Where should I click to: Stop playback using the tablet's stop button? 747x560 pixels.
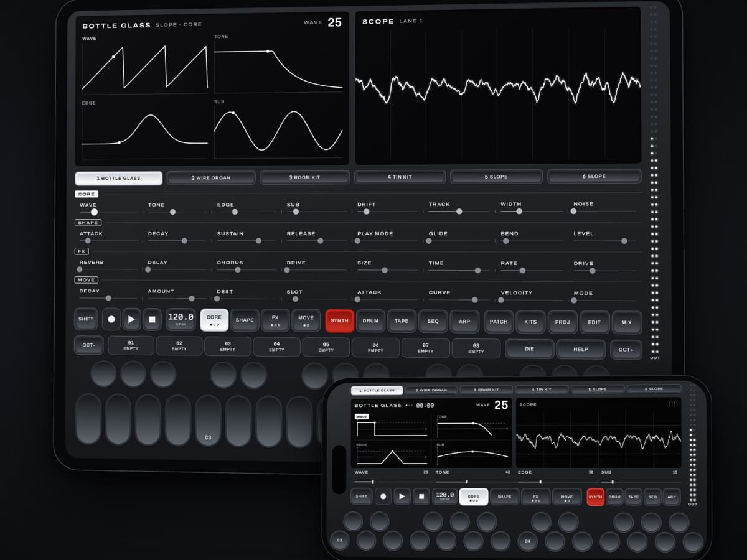click(x=152, y=319)
